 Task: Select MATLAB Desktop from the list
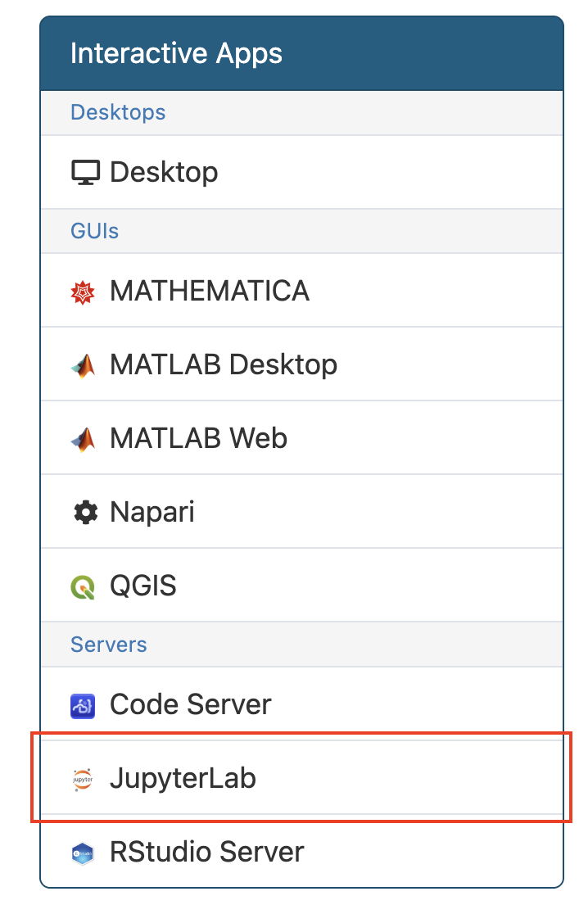point(223,364)
